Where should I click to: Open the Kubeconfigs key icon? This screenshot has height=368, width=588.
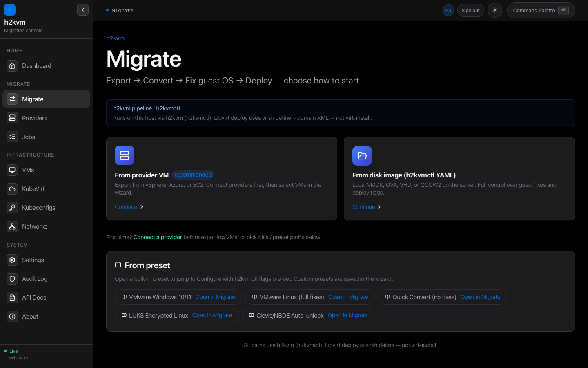coord(12,208)
